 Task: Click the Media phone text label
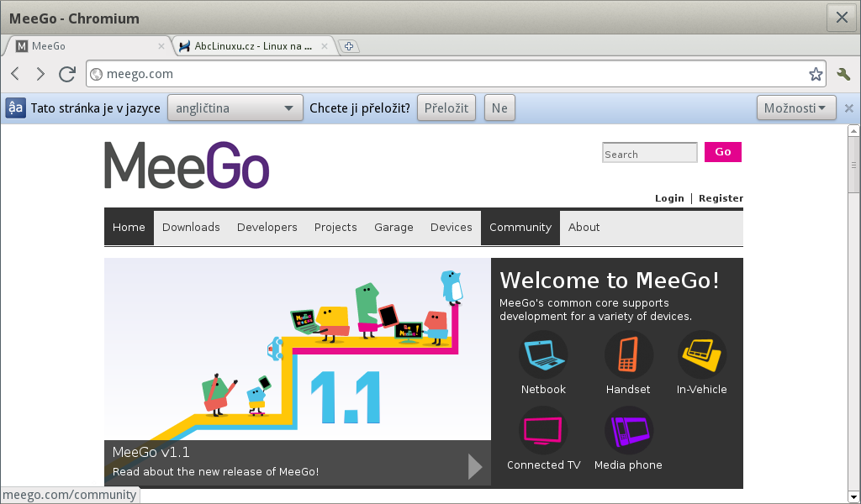pyautogui.click(x=628, y=465)
